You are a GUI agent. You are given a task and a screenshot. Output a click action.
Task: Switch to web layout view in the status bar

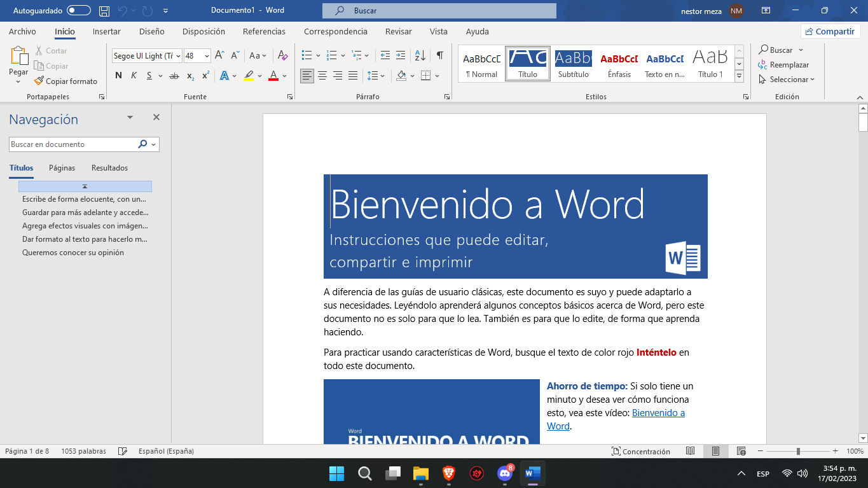tap(741, 451)
